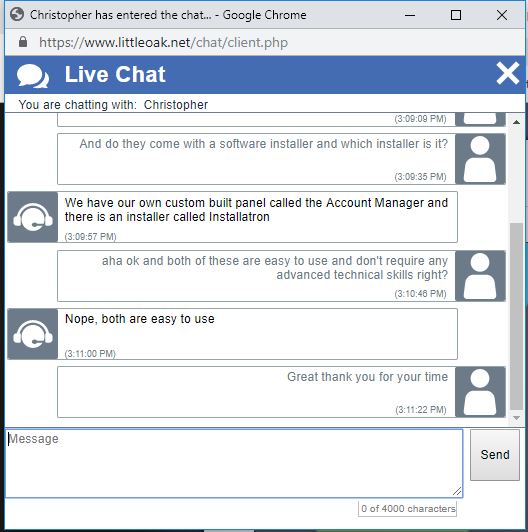This screenshot has width=528, height=532.
Task: Click the chat scrollbar up arrow
Action: click(516, 122)
